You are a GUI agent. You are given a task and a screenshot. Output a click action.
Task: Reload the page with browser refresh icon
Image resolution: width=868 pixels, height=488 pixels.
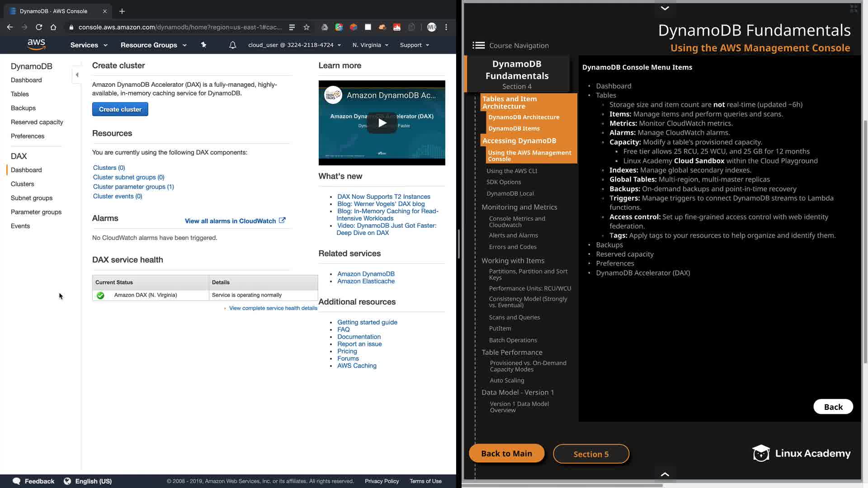(x=39, y=27)
